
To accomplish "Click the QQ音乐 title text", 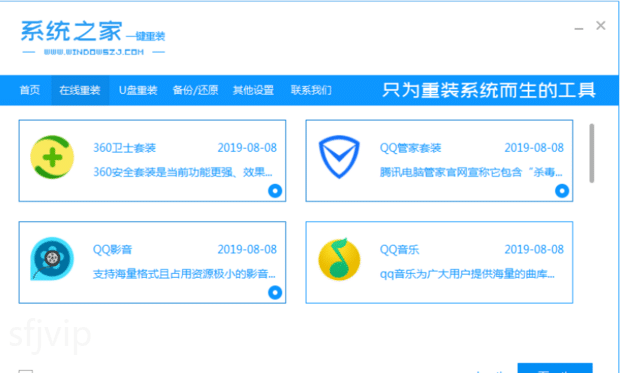I will [x=399, y=250].
